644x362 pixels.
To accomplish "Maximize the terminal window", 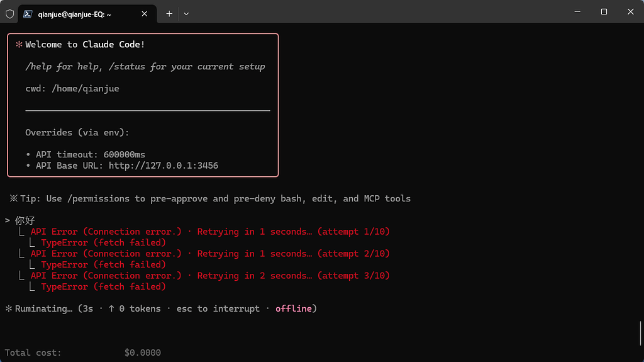I will tap(604, 11).
